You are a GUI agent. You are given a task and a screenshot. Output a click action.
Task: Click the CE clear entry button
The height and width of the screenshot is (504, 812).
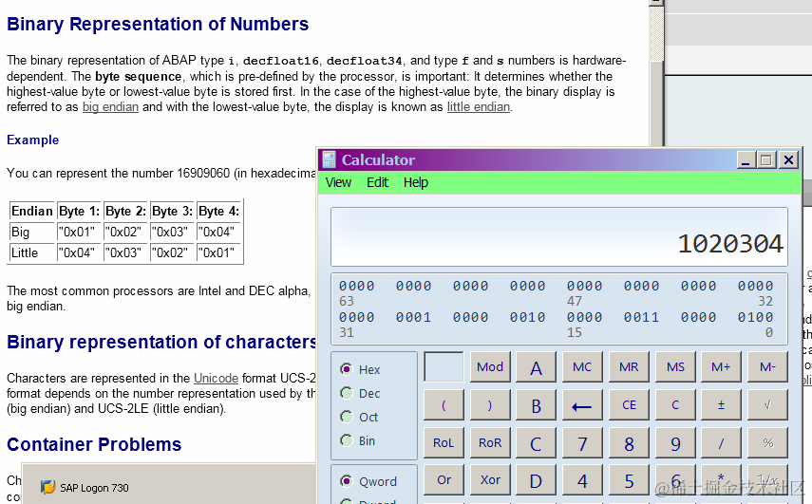click(629, 405)
